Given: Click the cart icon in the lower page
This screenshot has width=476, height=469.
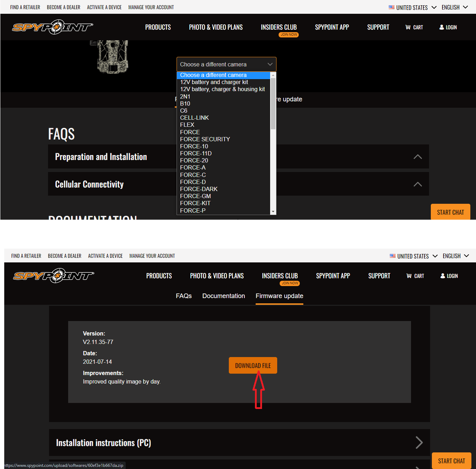Looking at the screenshot, I should coord(409,276).
